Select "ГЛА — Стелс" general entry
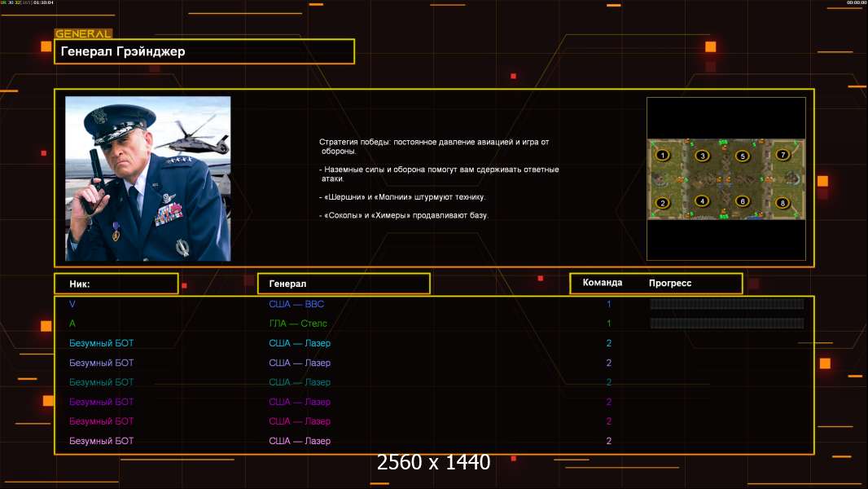 pyautogui.click(x=298, y=324)
